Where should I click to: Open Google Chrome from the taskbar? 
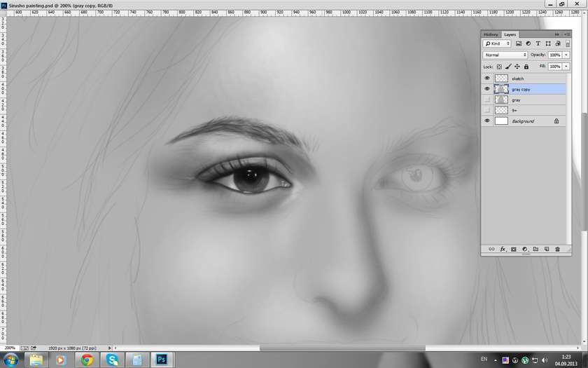point(87,360)
